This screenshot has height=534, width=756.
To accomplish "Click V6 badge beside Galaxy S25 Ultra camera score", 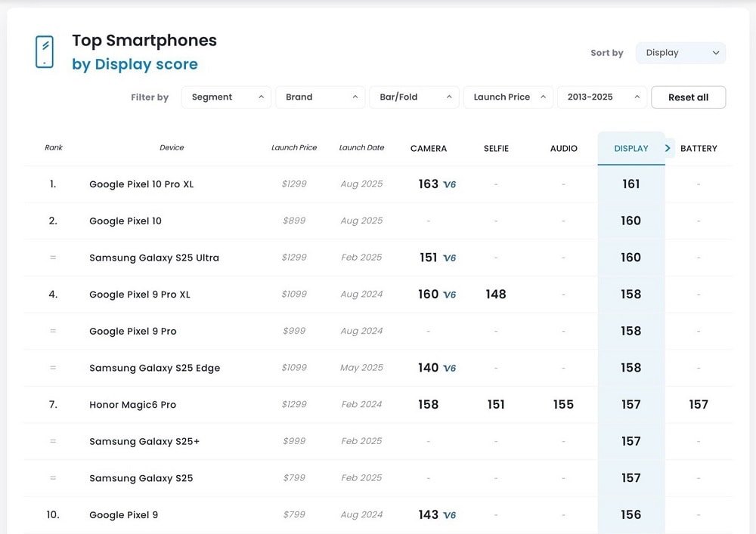I will coord(450,258).
